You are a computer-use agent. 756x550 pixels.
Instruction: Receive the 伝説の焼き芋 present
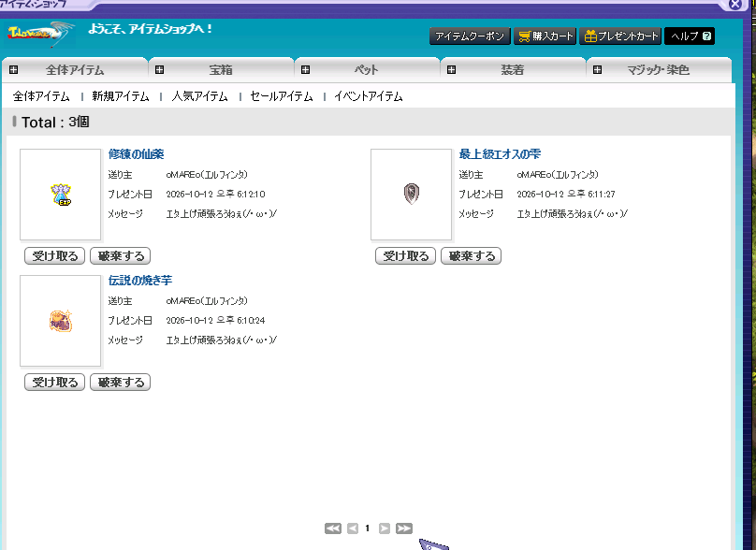coord(55,383)
